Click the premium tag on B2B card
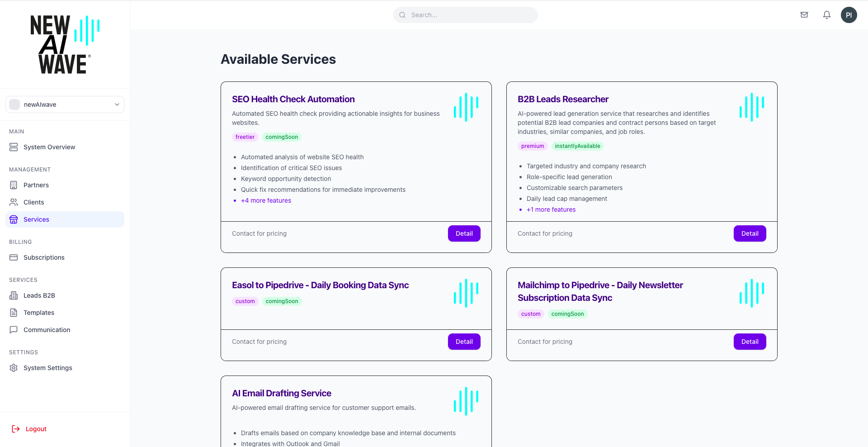 pyautogui.click(x=533, y=146)
